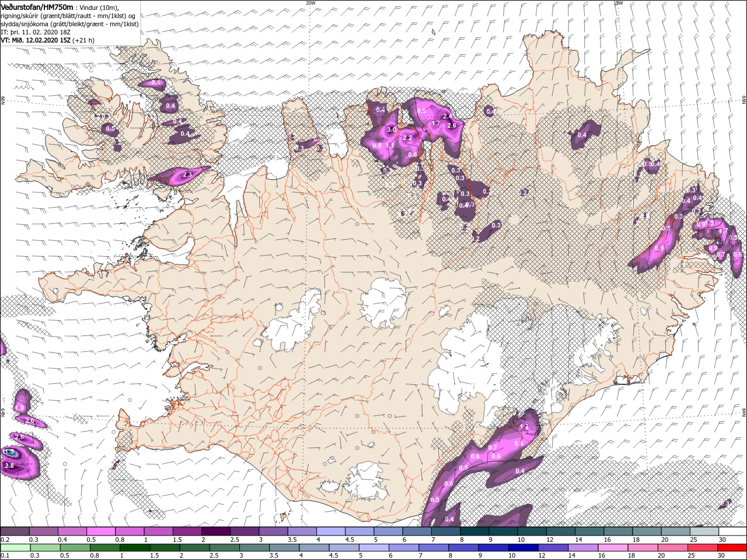Pick the dark teal 8–9 snow swatch
747x560 pixels.
pos(474,531)
